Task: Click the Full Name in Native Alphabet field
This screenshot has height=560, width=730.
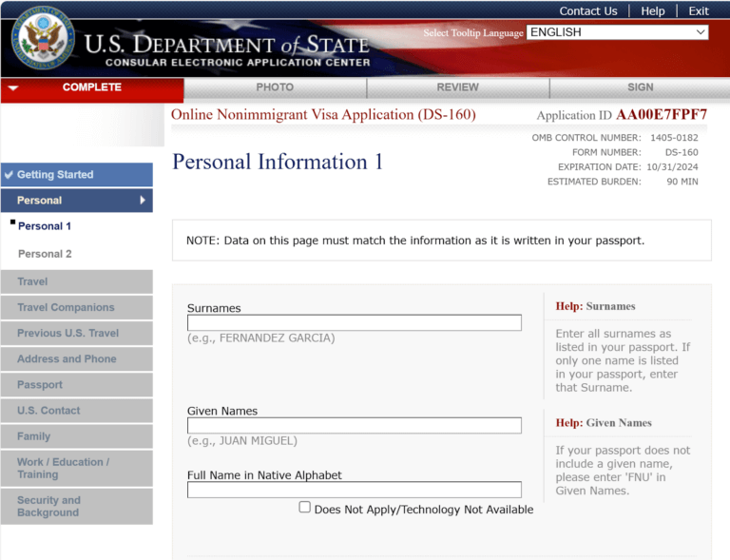Action: click(x=354, y=491)
